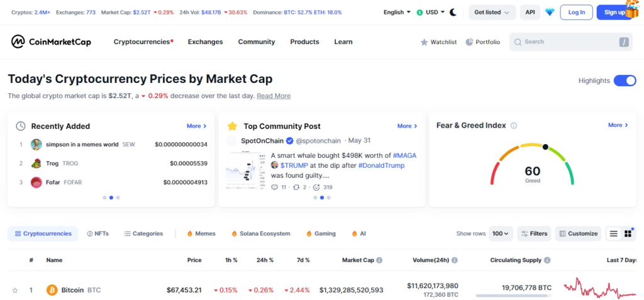Viewport: 644px width, 300px height.
Task: Open the English language dropdown
Action: tap(397, 12)
